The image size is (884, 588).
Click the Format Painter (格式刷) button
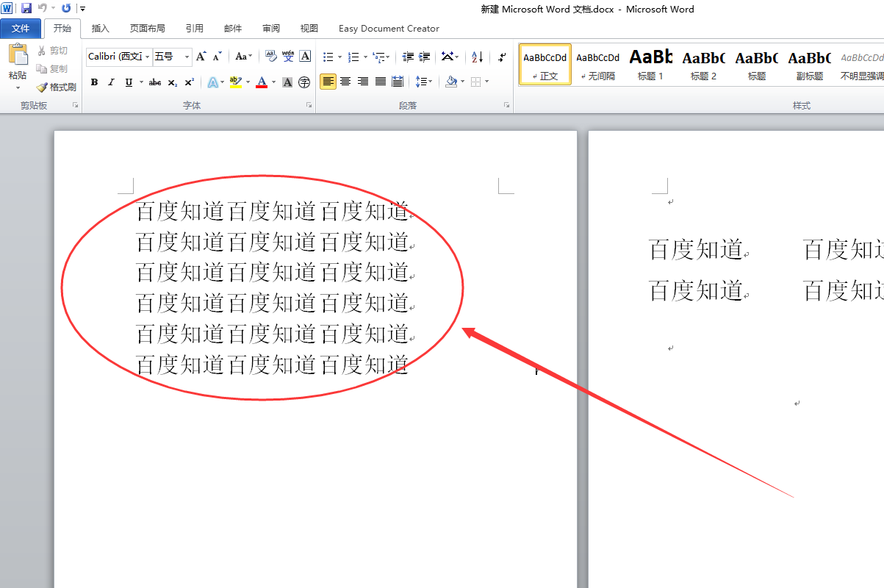click(x=57, y=87)
